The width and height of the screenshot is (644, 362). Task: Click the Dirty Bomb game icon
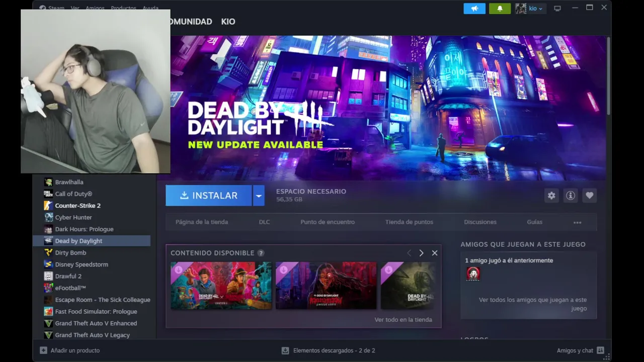(48, 252)
